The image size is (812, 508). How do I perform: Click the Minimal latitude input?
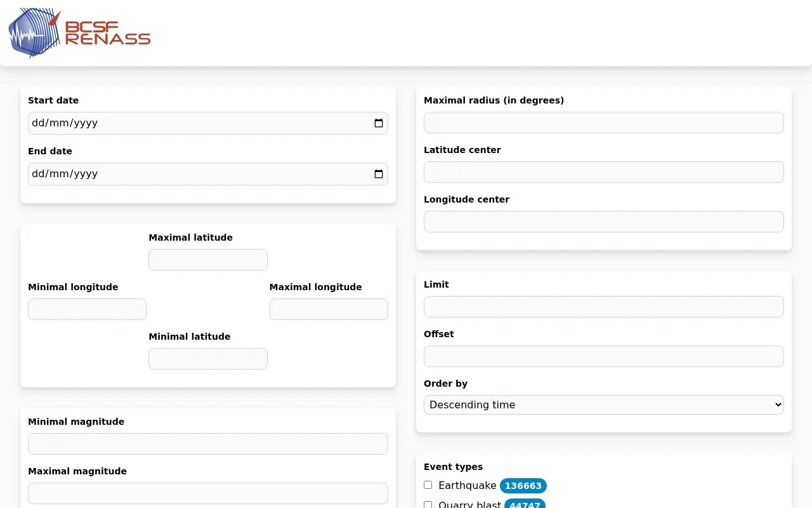208,359
